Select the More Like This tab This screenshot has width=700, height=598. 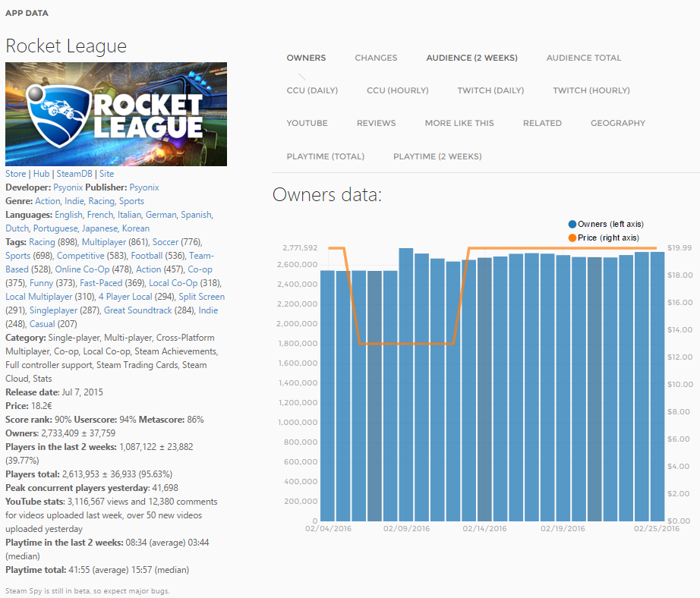[459, 123]
